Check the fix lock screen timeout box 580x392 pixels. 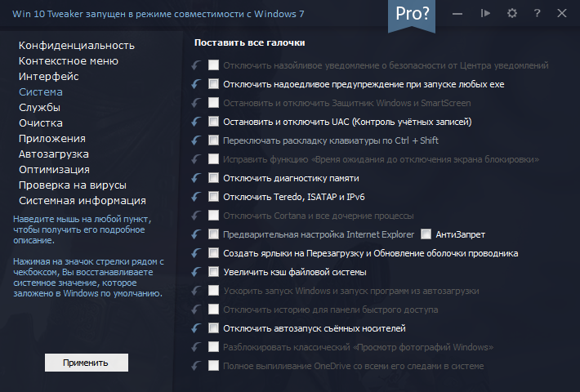(213, 159)
